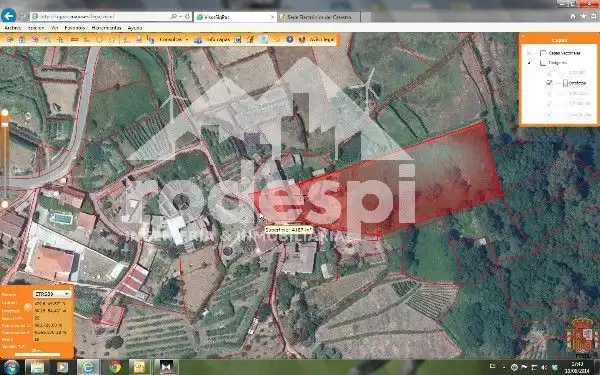Open the ETRS89 coordinate system dropdown
Image resolution: width=600 pixels, height=375 pixels.
52,294
